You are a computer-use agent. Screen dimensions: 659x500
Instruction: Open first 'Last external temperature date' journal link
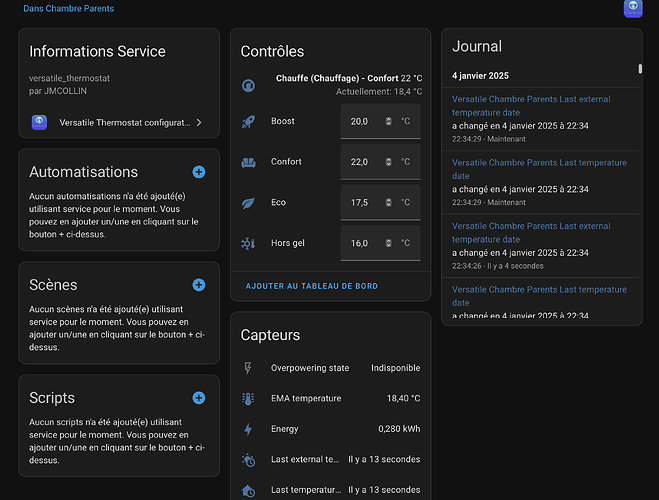(531, 106)
